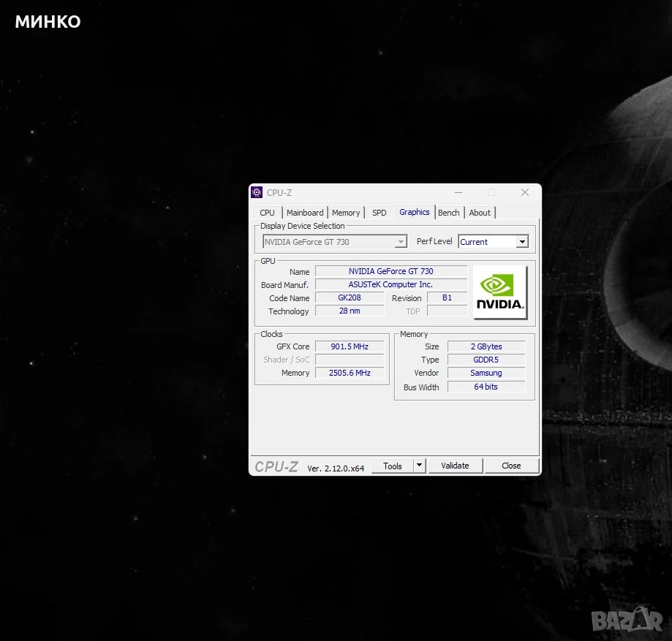Click the Bus Width label
The width and height of the screenshot is (672, 641).
421,387
